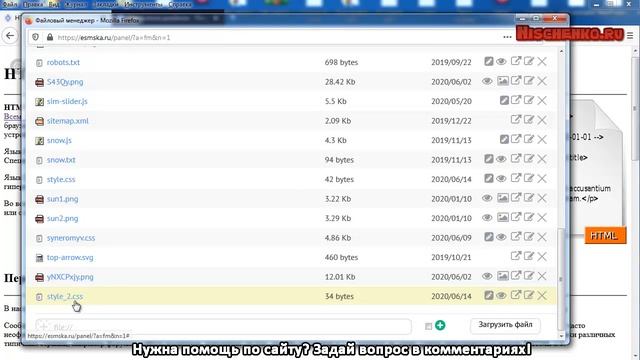
Task: Toggle the eye preview for sun1.png
Action: tap(487, 198)
